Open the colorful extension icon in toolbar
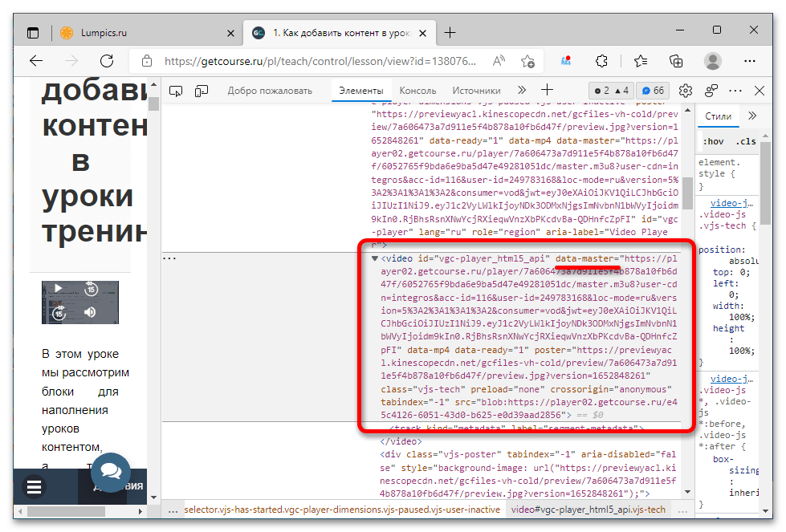 point(566,61)
